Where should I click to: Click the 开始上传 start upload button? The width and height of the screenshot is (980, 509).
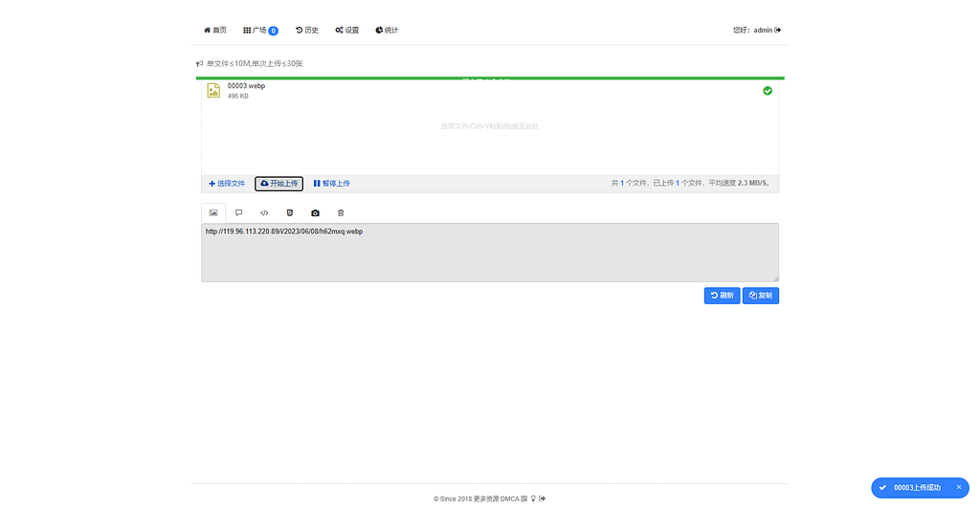pyautogui.click(x=278, y=184)
